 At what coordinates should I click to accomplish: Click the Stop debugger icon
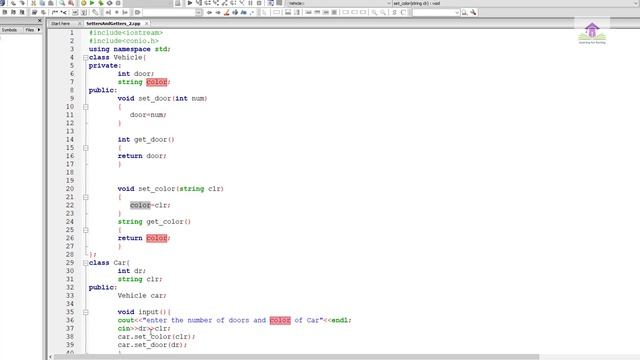(x=259, y=3)
